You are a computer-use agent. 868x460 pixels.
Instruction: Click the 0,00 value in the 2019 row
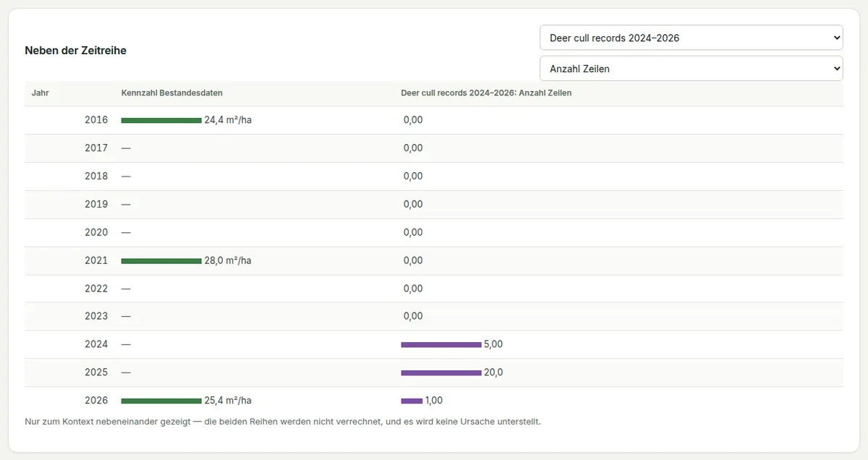point(413,204)
